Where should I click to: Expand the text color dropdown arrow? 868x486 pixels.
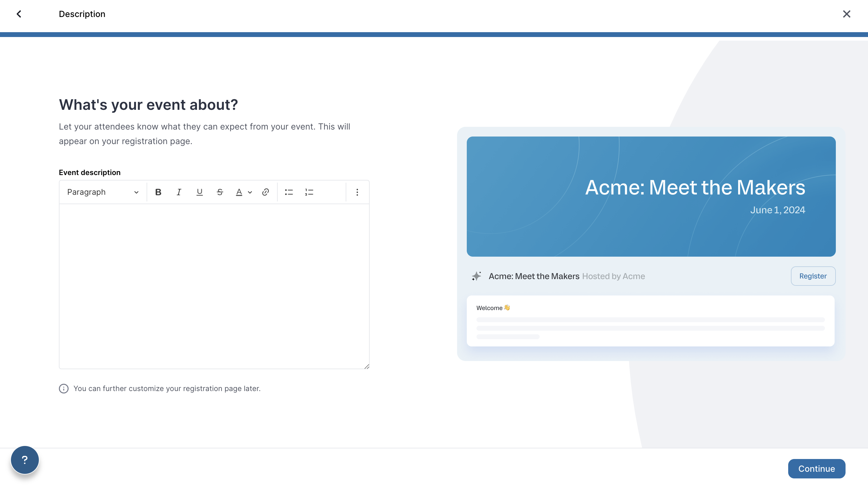point(250,192)
